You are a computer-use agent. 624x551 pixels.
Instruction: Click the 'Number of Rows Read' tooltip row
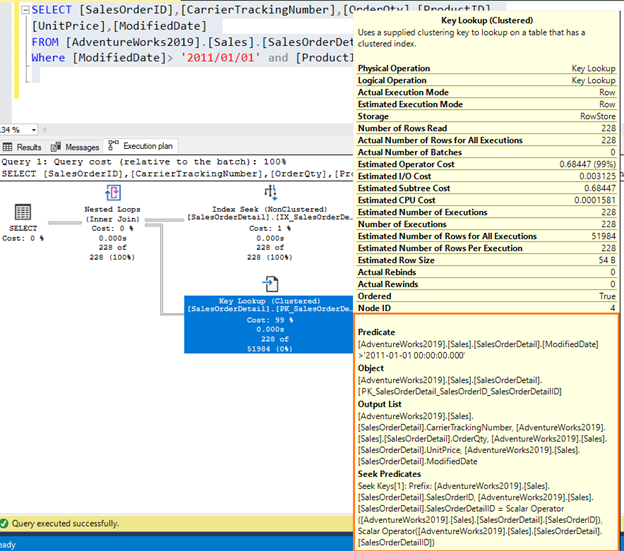pos(486,129)
